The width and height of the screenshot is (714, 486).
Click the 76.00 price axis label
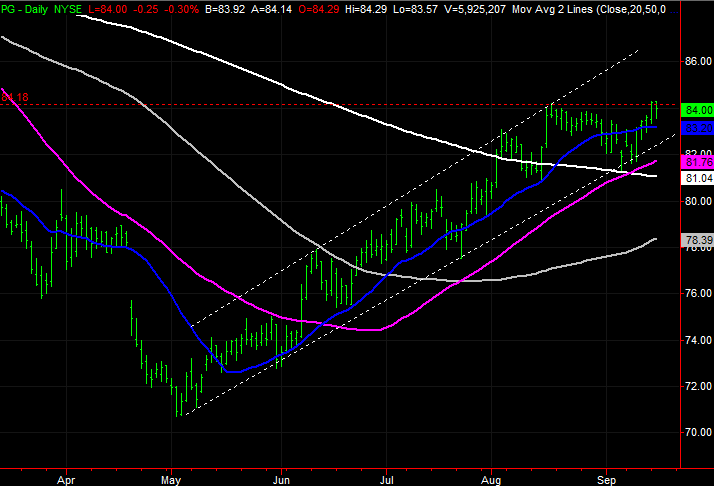[699, 293]
